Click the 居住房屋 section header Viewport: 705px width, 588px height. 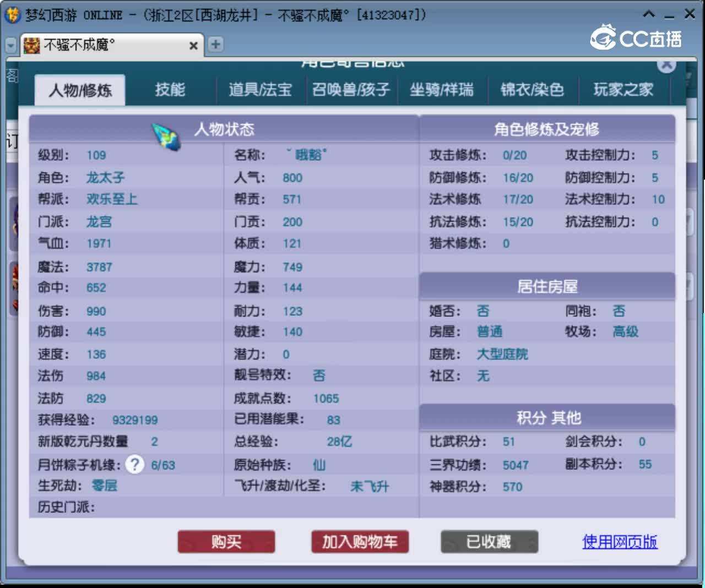coord(547,286)
